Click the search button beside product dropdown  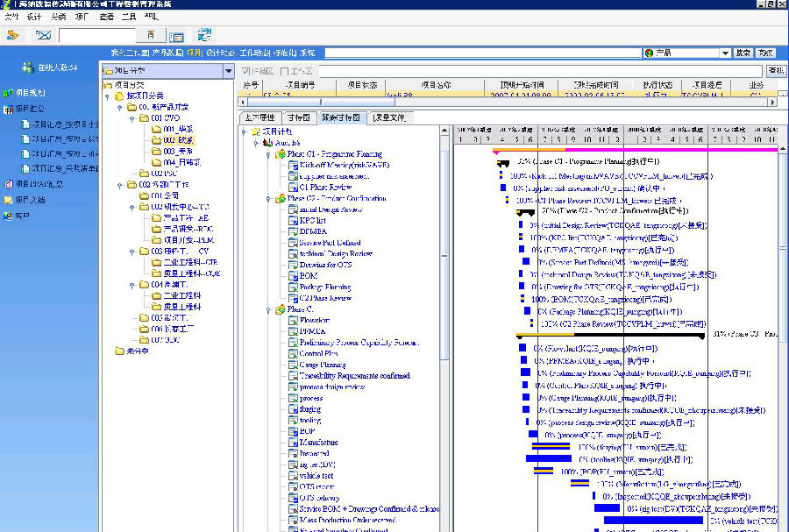coord(743,53)
